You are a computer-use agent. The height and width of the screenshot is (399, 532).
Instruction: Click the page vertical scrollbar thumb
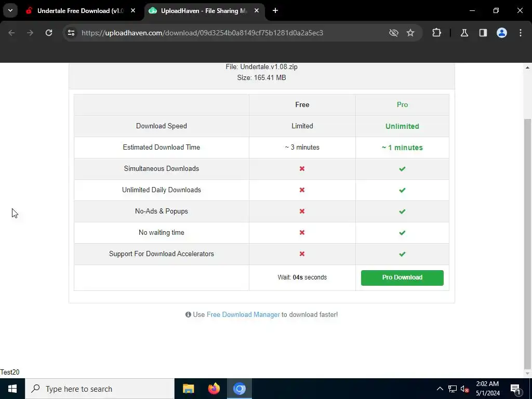[x=527, y=244]
